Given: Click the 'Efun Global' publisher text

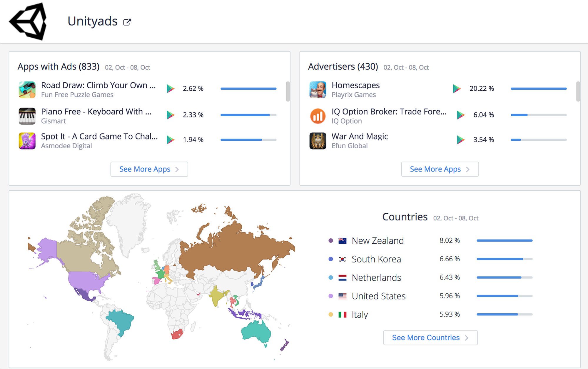Looking at the screenshot, I should (x=350, y=146).
